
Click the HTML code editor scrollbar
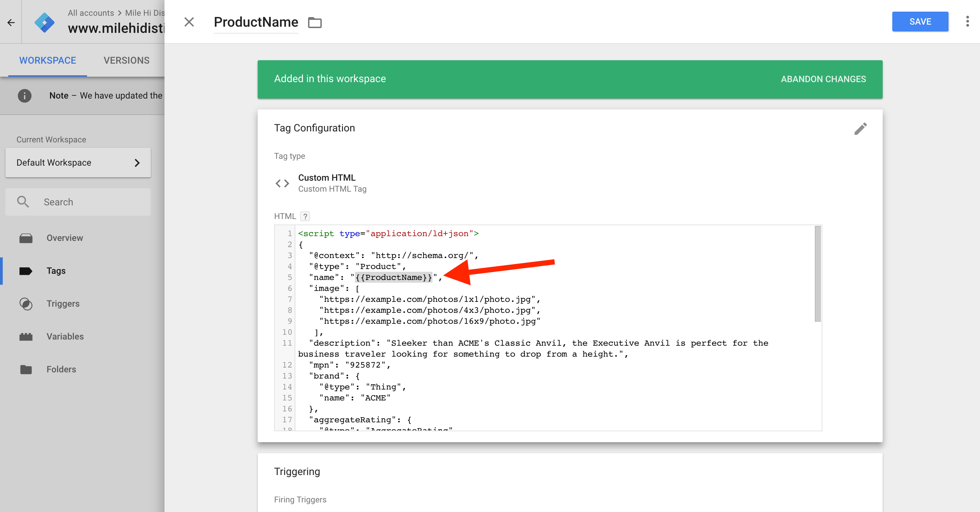coord(818,274)
